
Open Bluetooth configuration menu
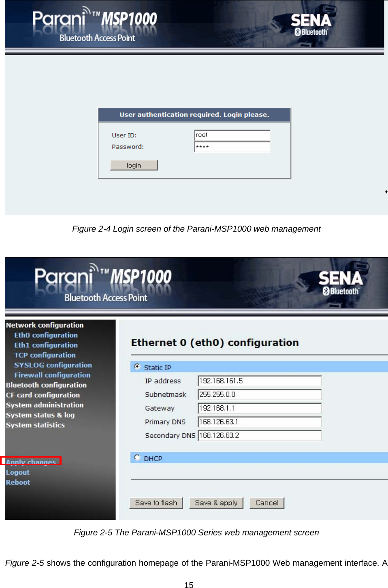(x=46, y=385)
